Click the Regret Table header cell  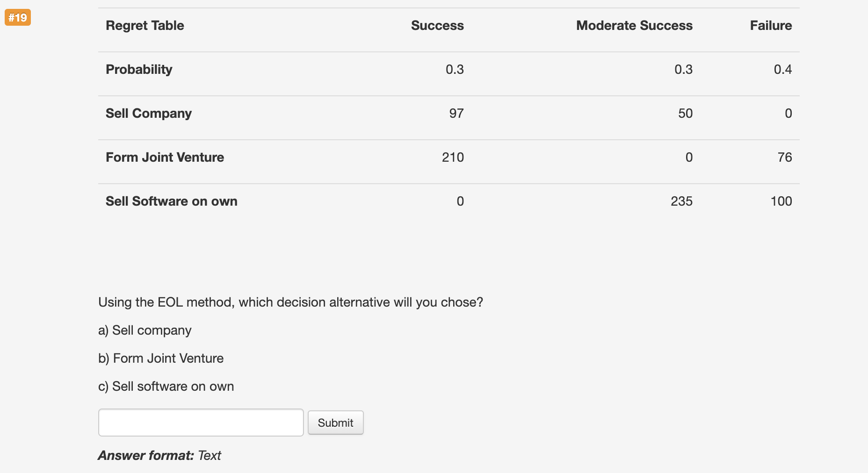coord(145,25)
